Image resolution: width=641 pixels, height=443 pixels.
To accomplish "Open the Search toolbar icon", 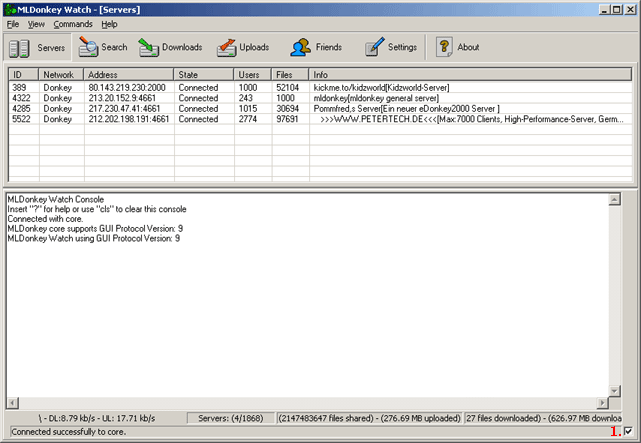I will click(89, 47).
